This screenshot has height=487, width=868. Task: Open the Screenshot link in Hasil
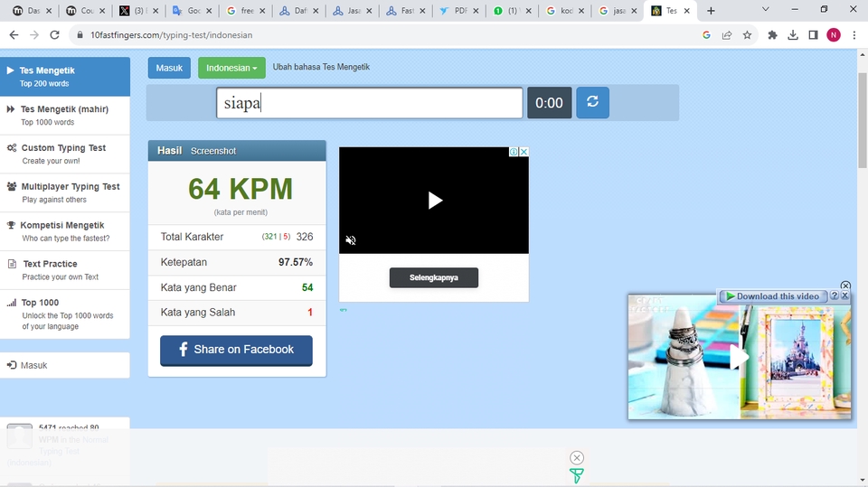[213, 151]
